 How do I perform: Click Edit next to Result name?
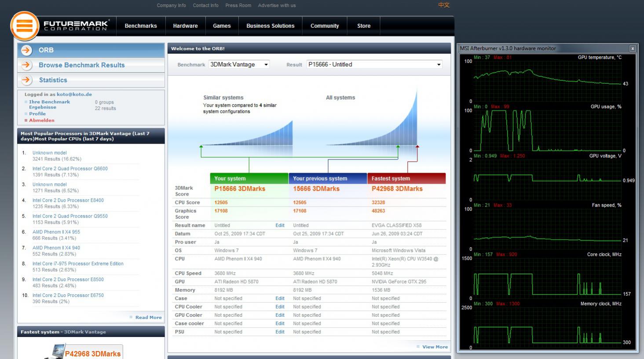pos(280,225)
